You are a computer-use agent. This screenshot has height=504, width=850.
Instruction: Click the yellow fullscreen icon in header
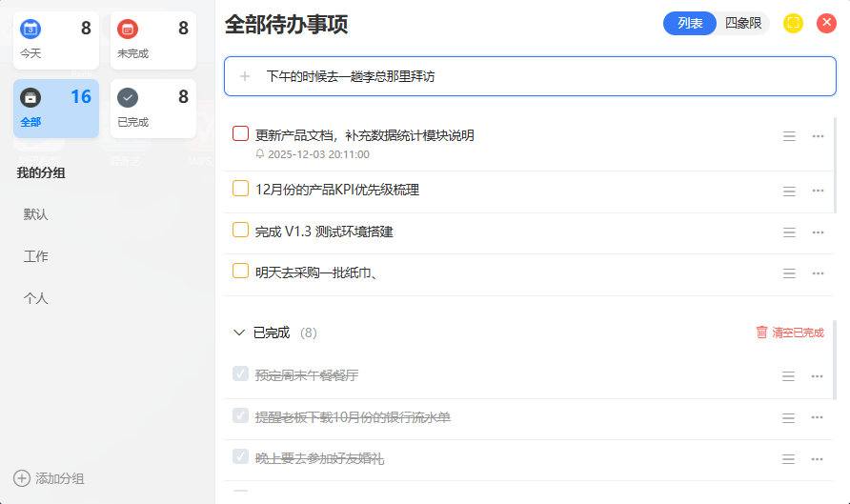click(793, 24)
